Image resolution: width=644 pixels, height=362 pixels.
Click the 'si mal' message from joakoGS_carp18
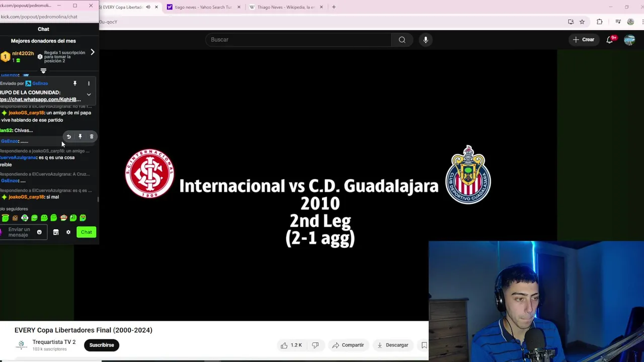(x=52, y=197)
